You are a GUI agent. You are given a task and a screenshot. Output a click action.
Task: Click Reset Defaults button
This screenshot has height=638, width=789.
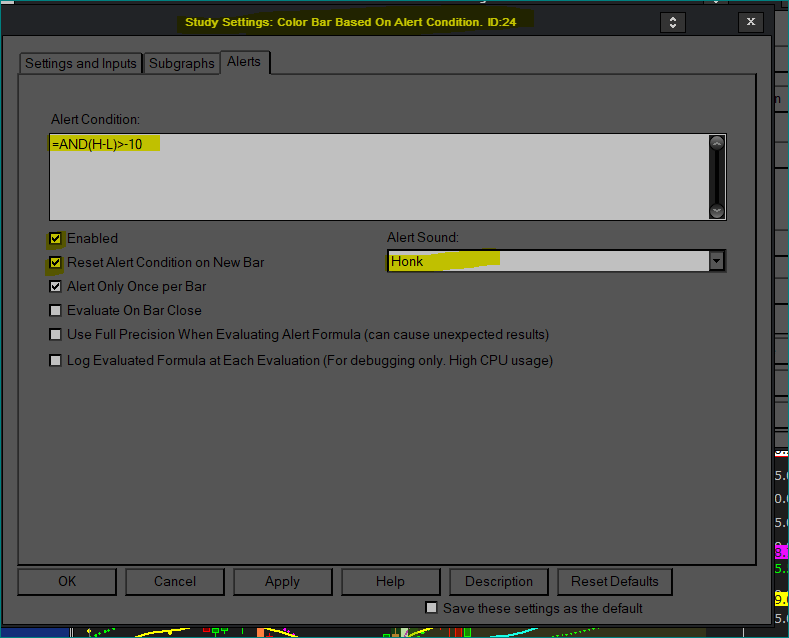(x=614, y=582)
